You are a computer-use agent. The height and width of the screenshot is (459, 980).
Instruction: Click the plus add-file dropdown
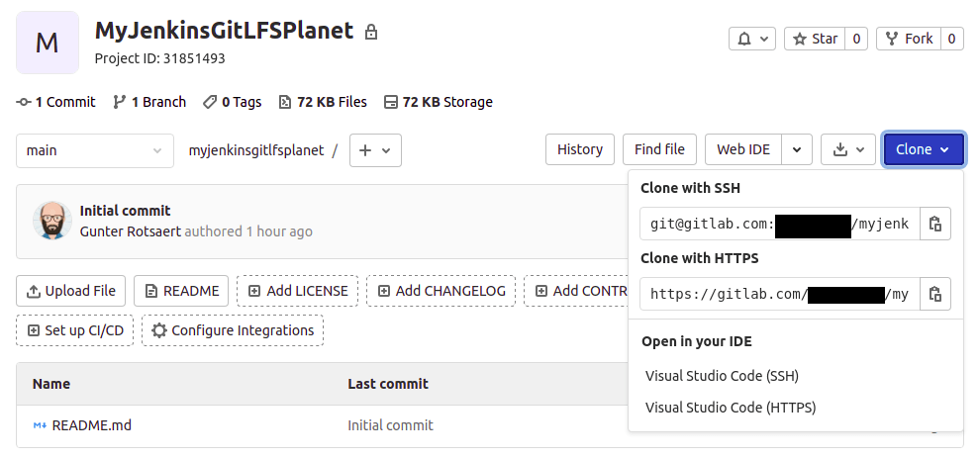(x=375, y=150)
